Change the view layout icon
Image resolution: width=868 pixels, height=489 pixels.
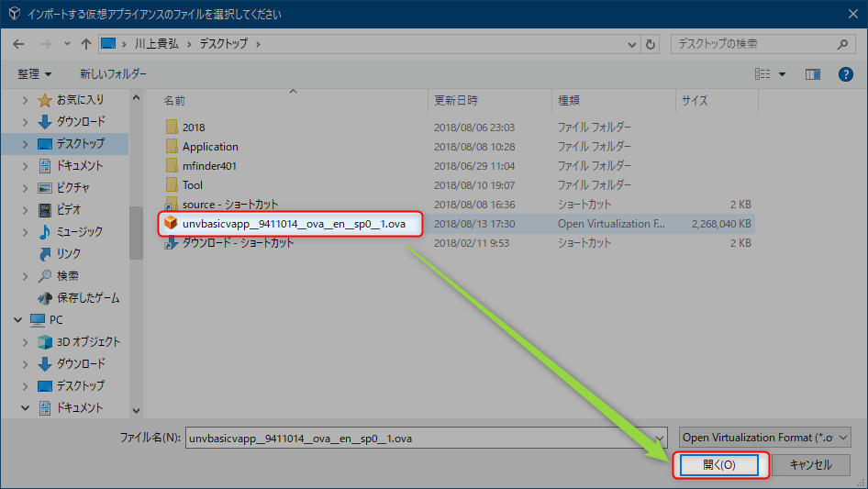click(762, 73)
